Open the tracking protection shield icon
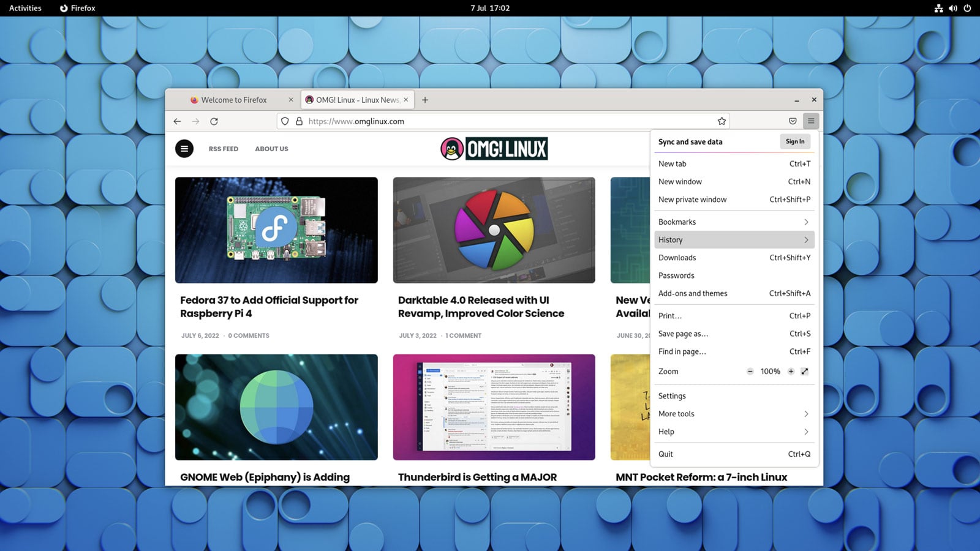The height and width of the screenshot is (551, 980). (x=285, y=121)
